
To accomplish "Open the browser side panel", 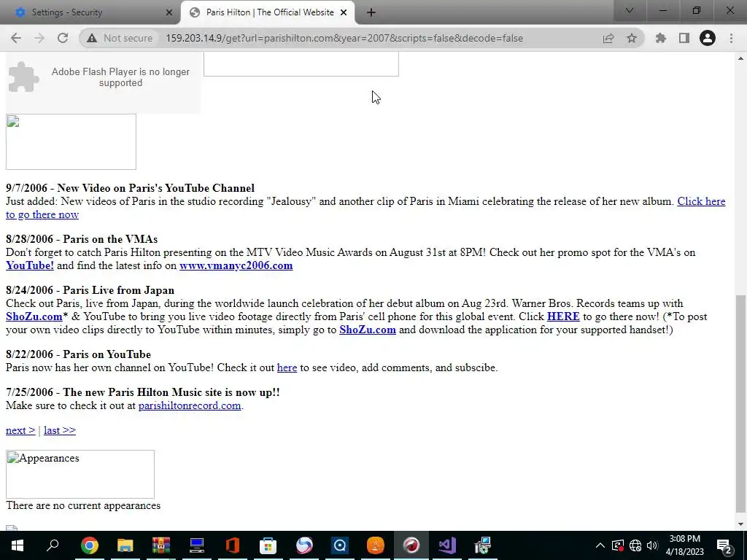I will point(684,38).
